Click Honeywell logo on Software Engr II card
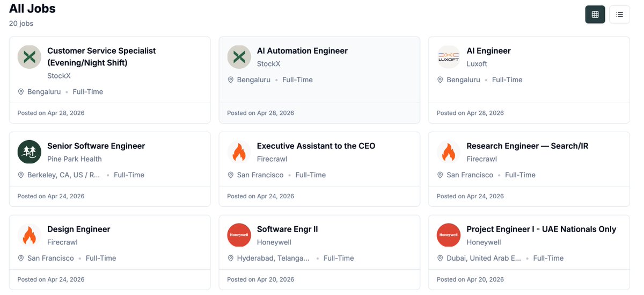Screen dimensions: 644x295 click(x=239, y=235)
